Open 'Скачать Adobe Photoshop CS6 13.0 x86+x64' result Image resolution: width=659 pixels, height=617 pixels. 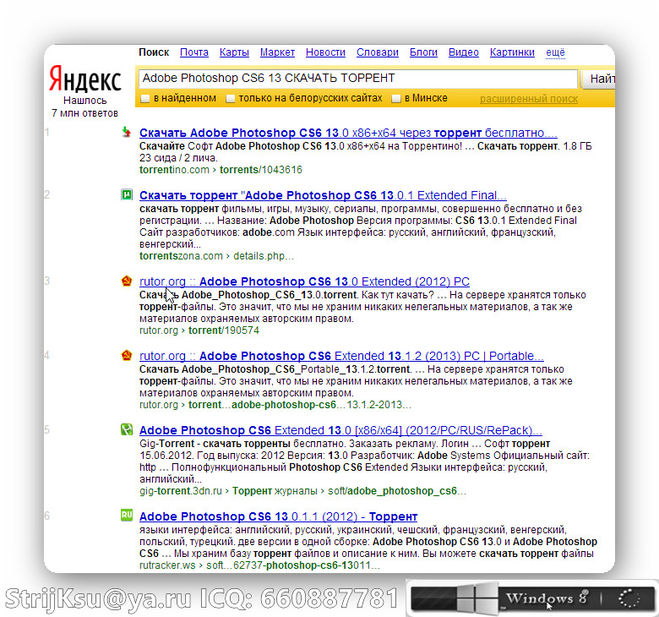[348, 133]
